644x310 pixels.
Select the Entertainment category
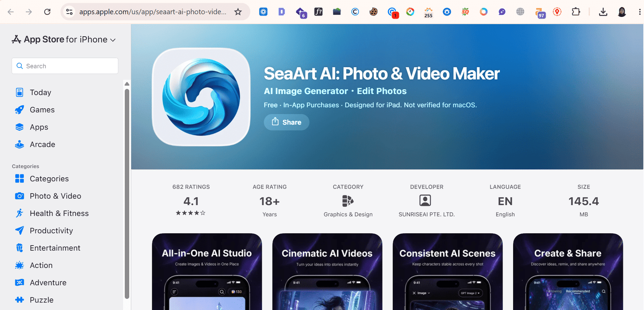tap(55, 248)
